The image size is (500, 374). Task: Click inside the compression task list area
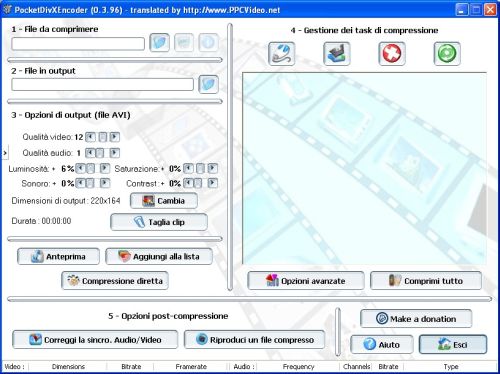tap(364, 169)
